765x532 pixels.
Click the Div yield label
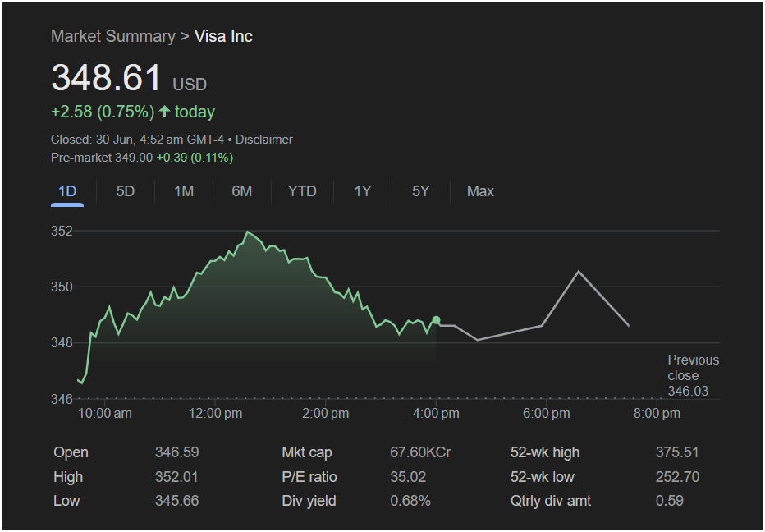click(309, 501)
